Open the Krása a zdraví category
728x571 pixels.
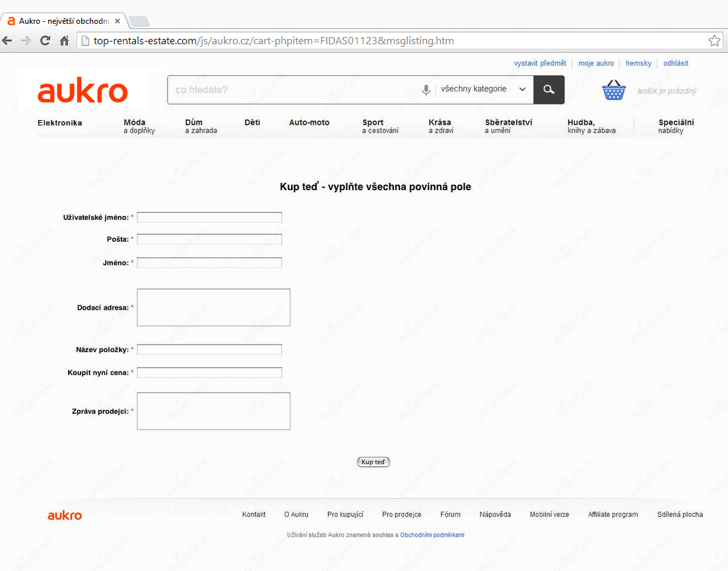pyautogui.click(x=441, y=126)
